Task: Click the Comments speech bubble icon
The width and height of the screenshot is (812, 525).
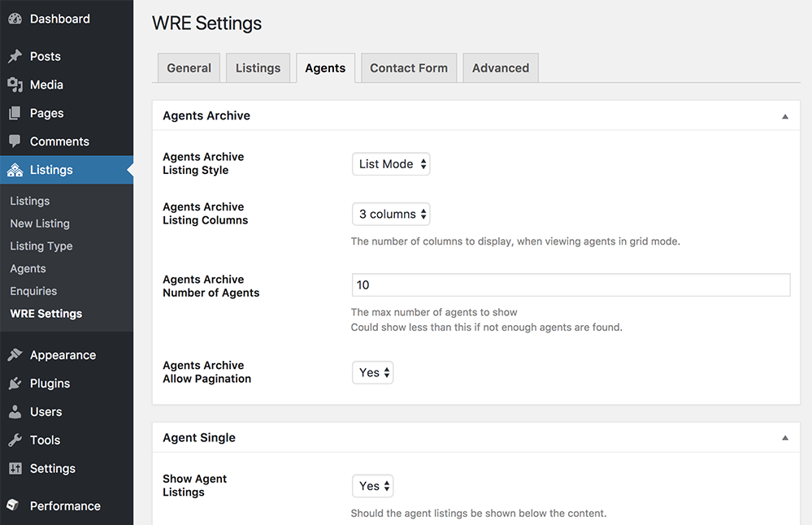Action: point(15,141)
